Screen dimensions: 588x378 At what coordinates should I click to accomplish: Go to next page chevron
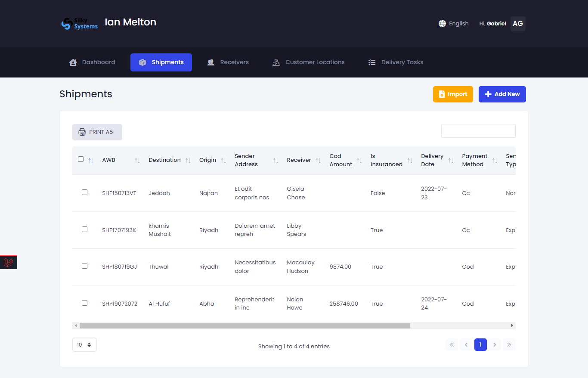(495, 345)
